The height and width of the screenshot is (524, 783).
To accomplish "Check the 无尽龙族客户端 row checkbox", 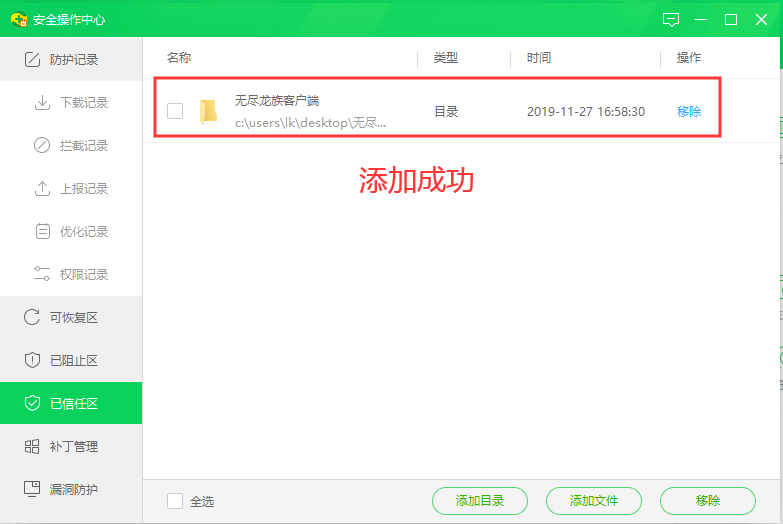I will (x=175, y=111).
